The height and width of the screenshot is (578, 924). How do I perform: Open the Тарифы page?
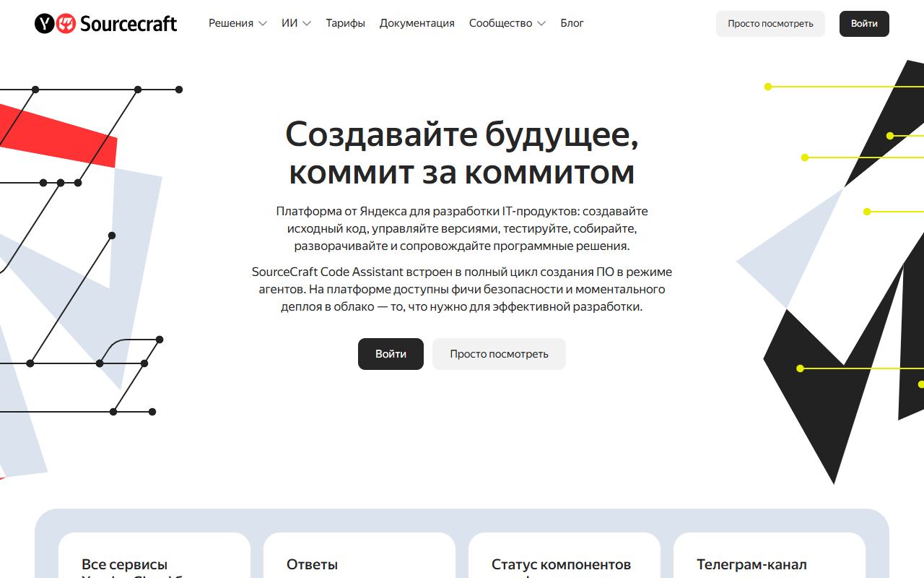tap(345, 23)
